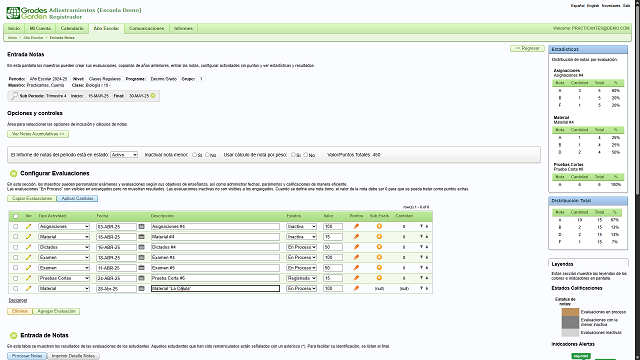Viewport: 640px width, 360px height.
Task: Click the Copiar Evaluaciones button
Action: [32, 198]
